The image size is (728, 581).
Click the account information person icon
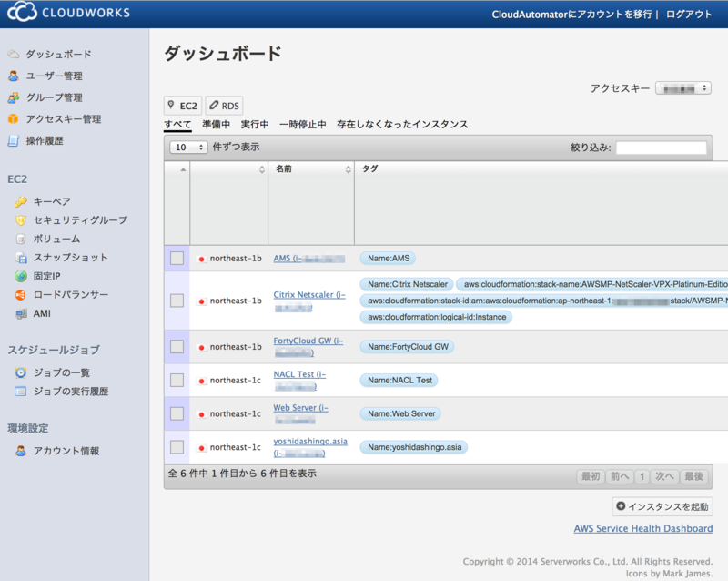[x=21, y=451]
